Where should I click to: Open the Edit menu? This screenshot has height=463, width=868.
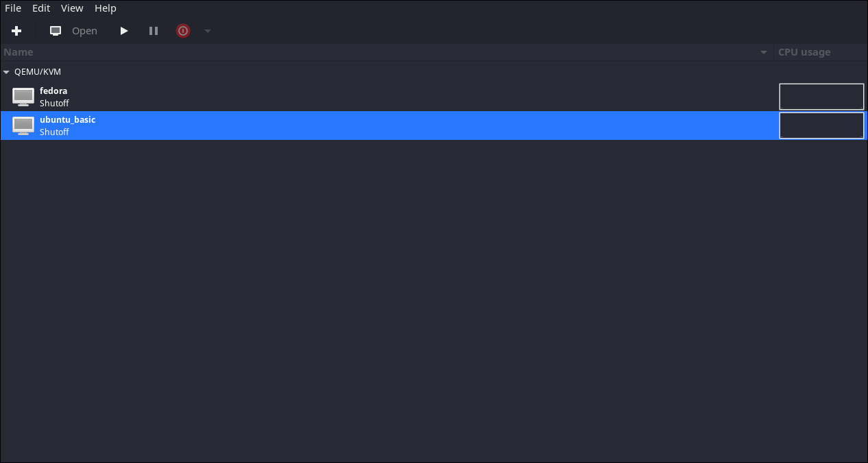click(x=41, y=8)
